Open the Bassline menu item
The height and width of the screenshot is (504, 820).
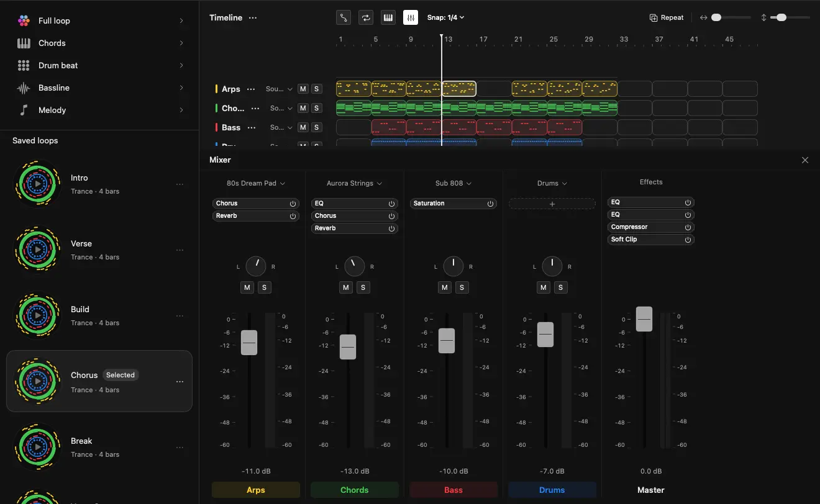click(99, 88)
